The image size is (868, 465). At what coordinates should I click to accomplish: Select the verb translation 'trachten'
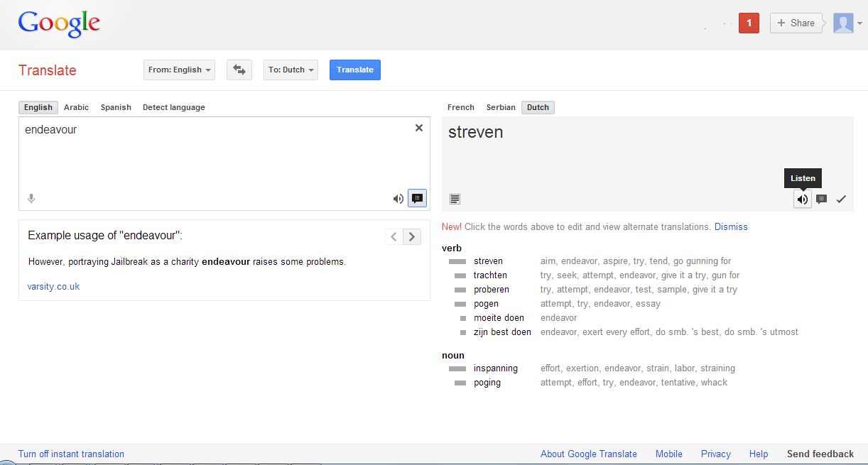[490, 275]
